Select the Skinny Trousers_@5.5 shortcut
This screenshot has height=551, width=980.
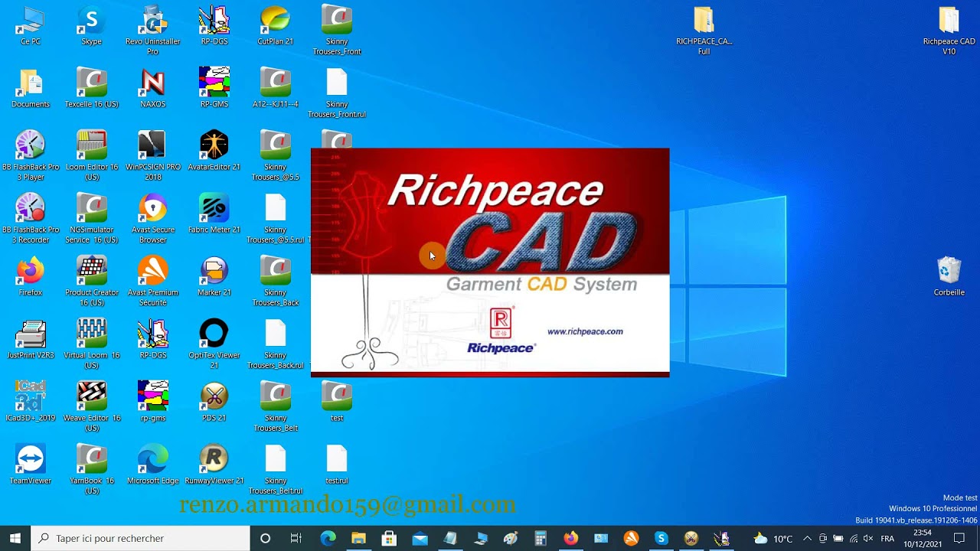coord(276,156)
